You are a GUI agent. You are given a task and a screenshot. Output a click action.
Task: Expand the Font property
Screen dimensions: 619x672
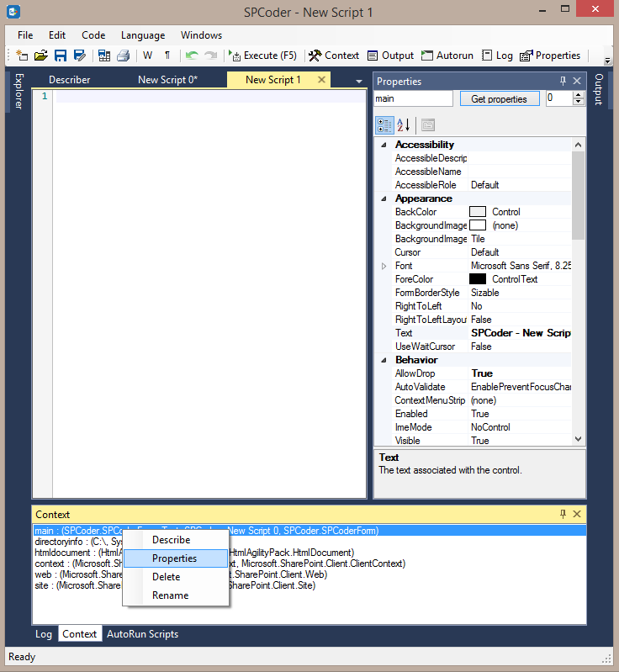tap(384, 266)
